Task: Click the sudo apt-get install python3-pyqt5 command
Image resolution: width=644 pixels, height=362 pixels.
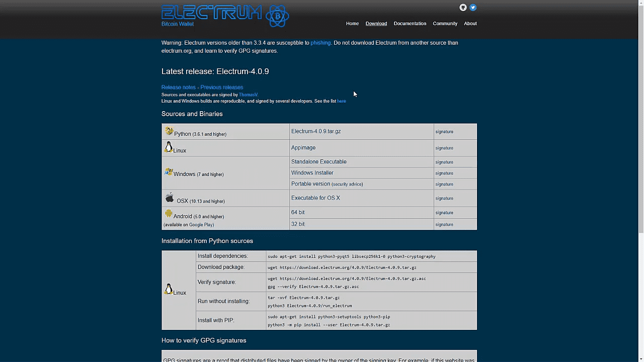Action: pyautogui.click(x=352, y=256)
